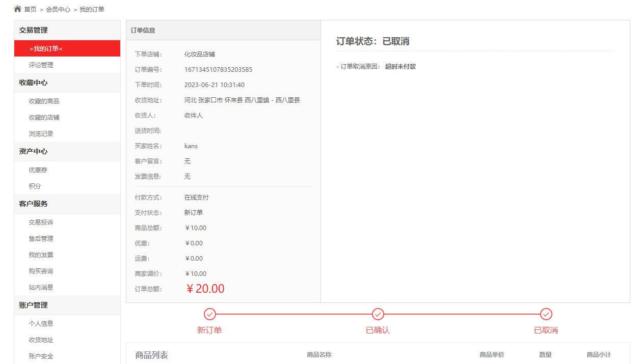
Task: Open 收藏的商品 sidebar item
Action: click(44, 101)
